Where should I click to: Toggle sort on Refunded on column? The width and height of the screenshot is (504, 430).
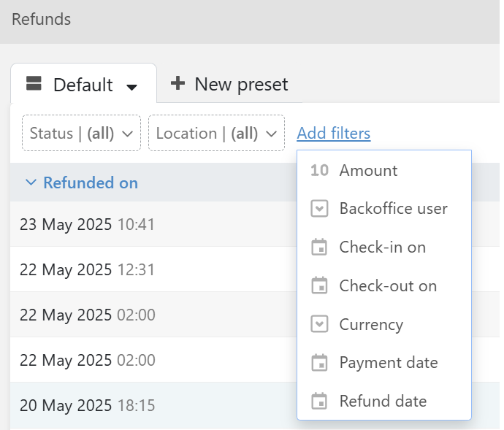[90, 183]
